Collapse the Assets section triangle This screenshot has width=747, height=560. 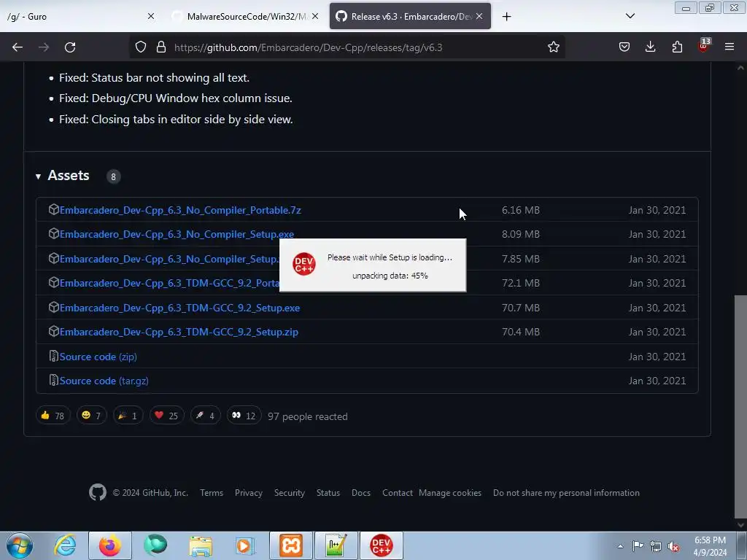tap(38, 176)
